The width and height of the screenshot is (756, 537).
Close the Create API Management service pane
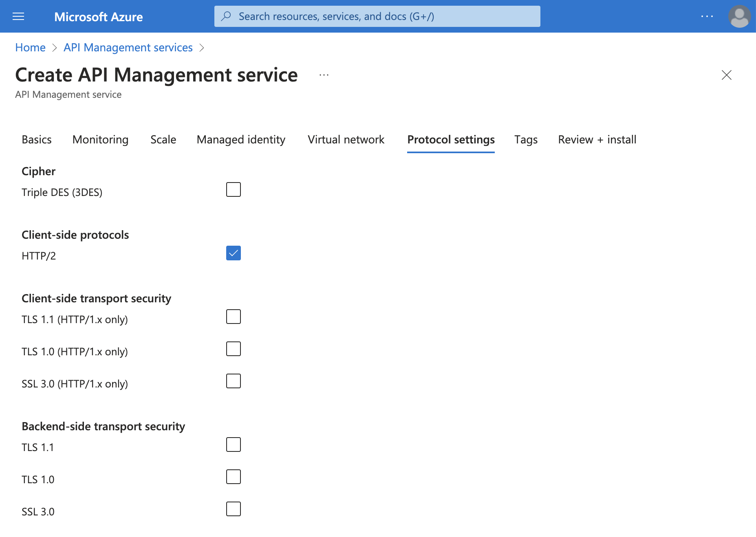[727, 75]
